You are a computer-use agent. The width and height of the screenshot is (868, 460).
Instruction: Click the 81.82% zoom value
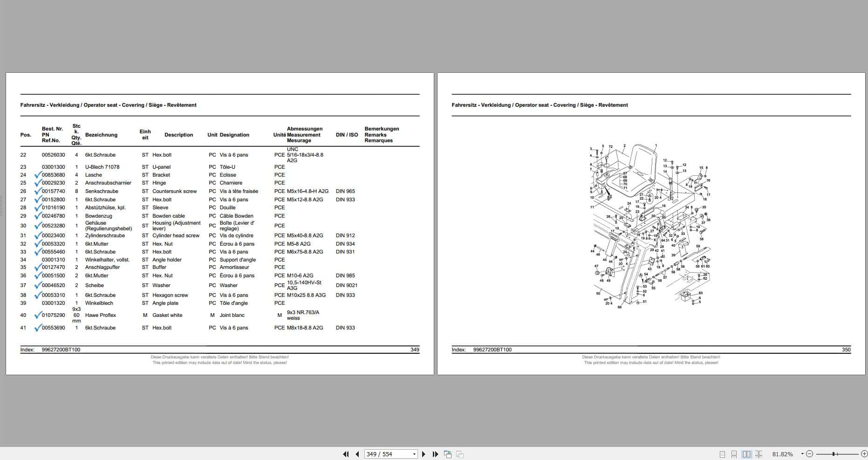(x=782, y=454)
